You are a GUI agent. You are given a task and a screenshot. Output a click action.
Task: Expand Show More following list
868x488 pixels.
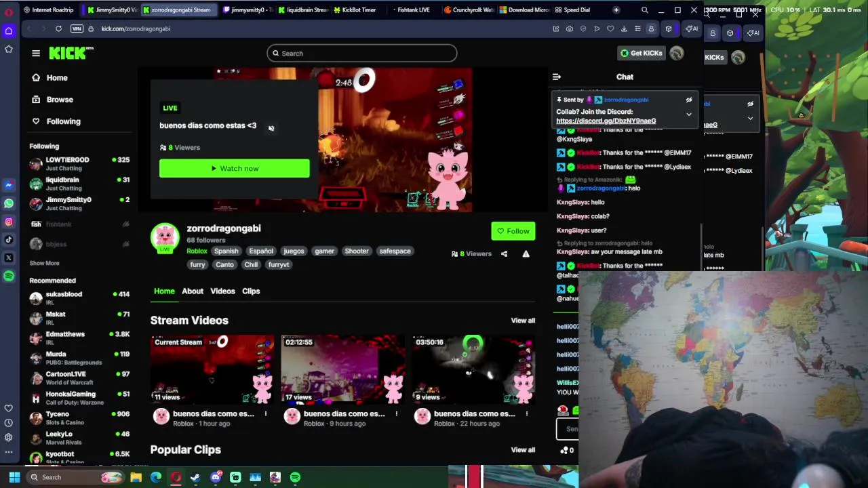pos(44,263)
